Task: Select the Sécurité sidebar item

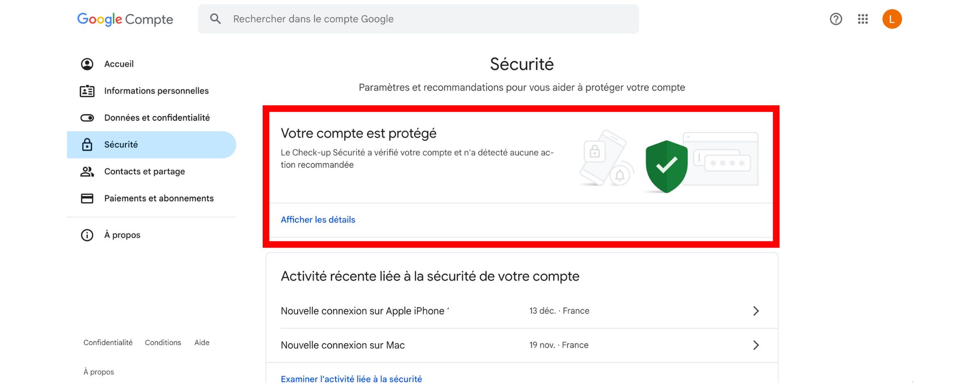Action: [x=121, y=145]
